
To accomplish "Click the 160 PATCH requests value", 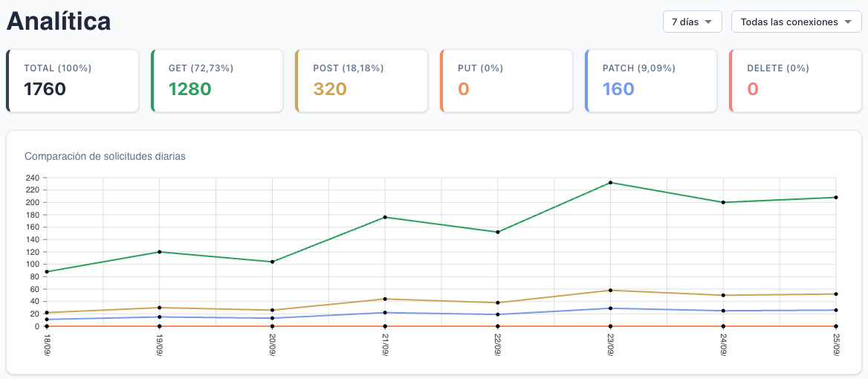I will pyautogui.click(x=618, y=89).
